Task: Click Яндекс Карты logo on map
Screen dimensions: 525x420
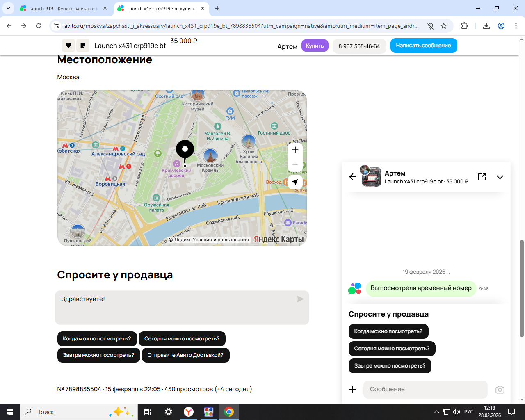Action: (278, 239)
